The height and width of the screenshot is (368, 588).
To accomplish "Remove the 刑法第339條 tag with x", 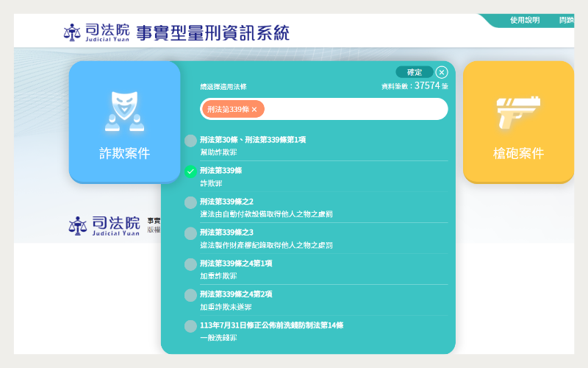I will [254, 110].
